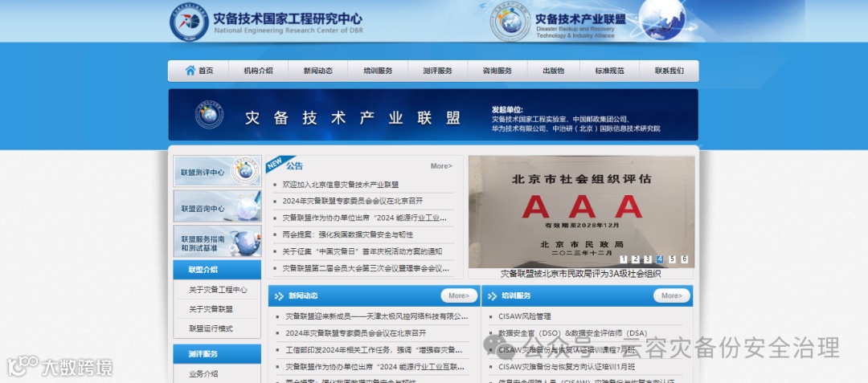Open the 咨询服务 menu item

[497, 71]
